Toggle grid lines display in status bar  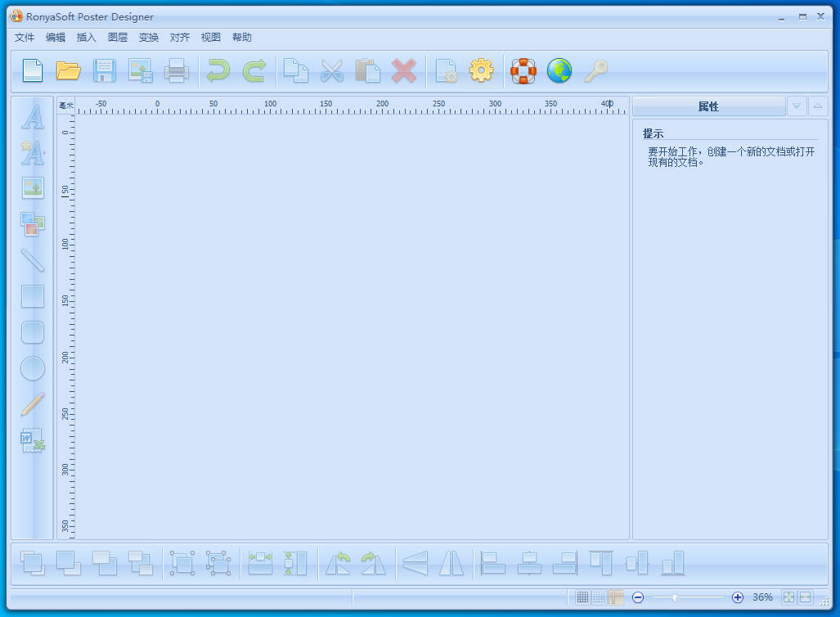(582, 597)
